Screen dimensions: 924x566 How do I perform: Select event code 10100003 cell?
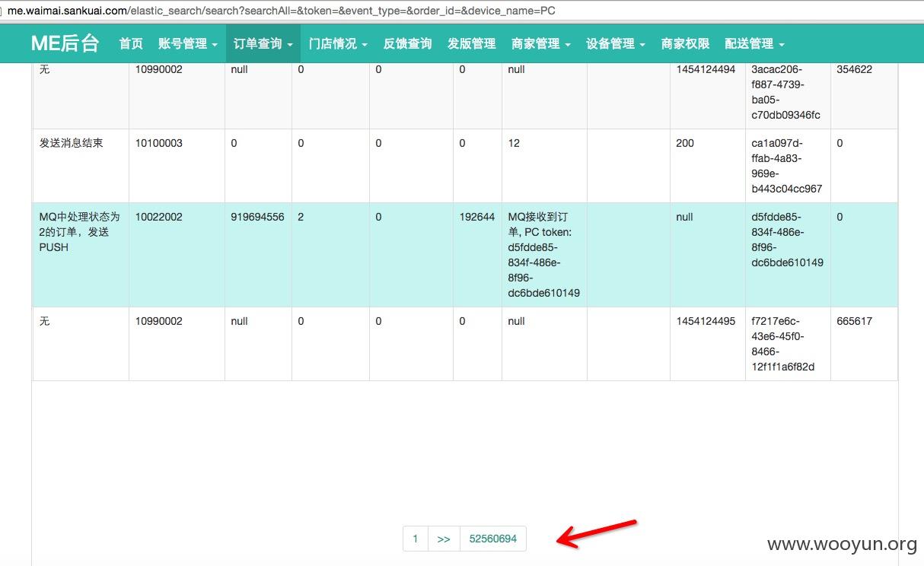tap(159, 143)
